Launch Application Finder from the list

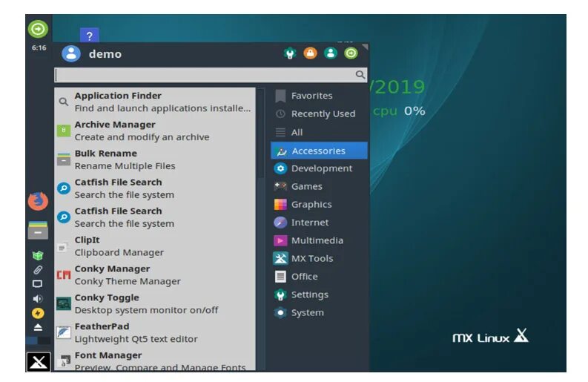(155, 102)
